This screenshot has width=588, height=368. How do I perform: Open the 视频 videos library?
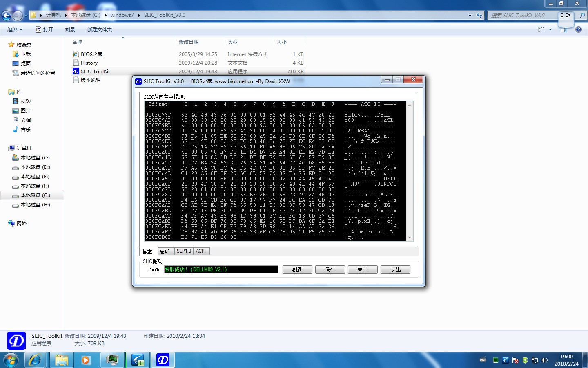pyautogui.click(x=26, y=101)
